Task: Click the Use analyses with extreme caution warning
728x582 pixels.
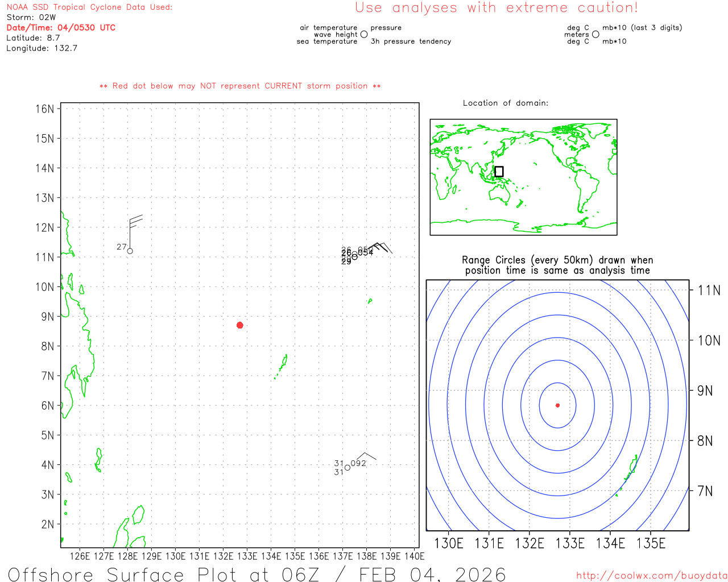Action: [497, 8]
